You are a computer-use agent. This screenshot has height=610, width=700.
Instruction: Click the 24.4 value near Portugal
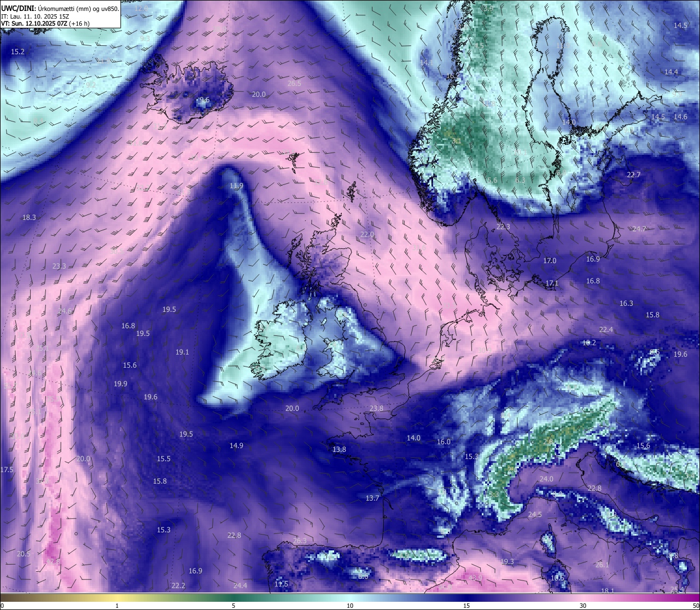240,586
